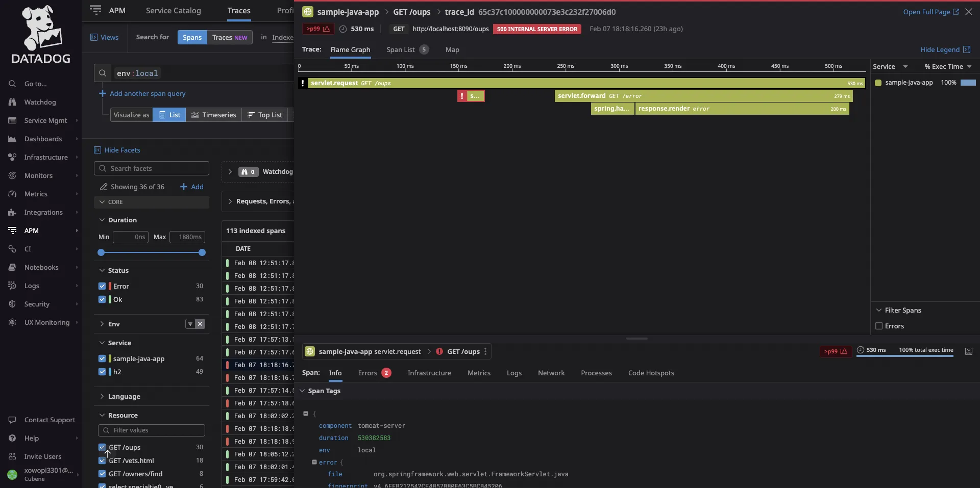Switch to the trace Map tab
Screen dimensions: 980x488
coord(452,49)
